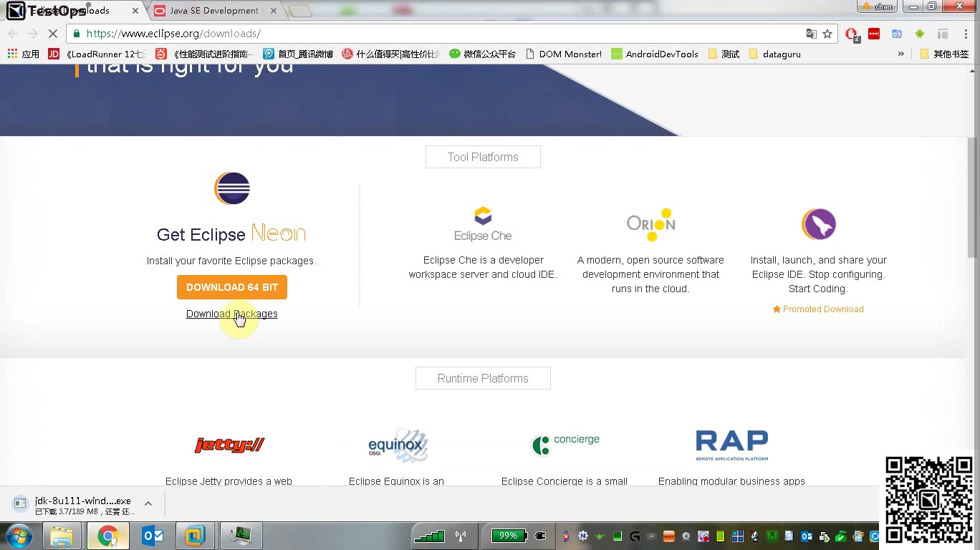Click the Jetty logo

tap(230, 445)
